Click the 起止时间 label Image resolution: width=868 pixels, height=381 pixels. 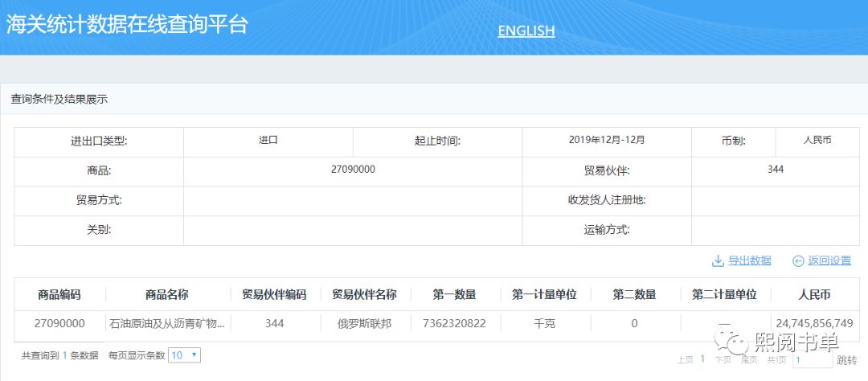coord(437,141)
